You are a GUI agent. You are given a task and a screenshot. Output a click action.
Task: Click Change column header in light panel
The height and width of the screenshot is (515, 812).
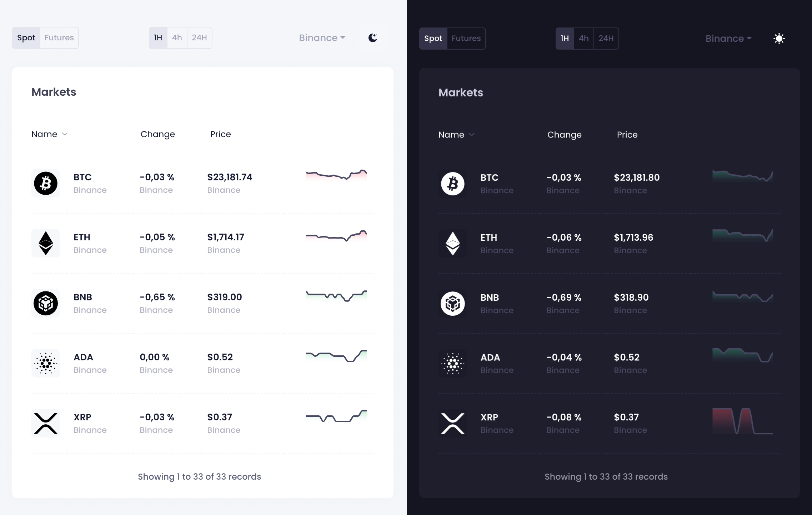158,134
